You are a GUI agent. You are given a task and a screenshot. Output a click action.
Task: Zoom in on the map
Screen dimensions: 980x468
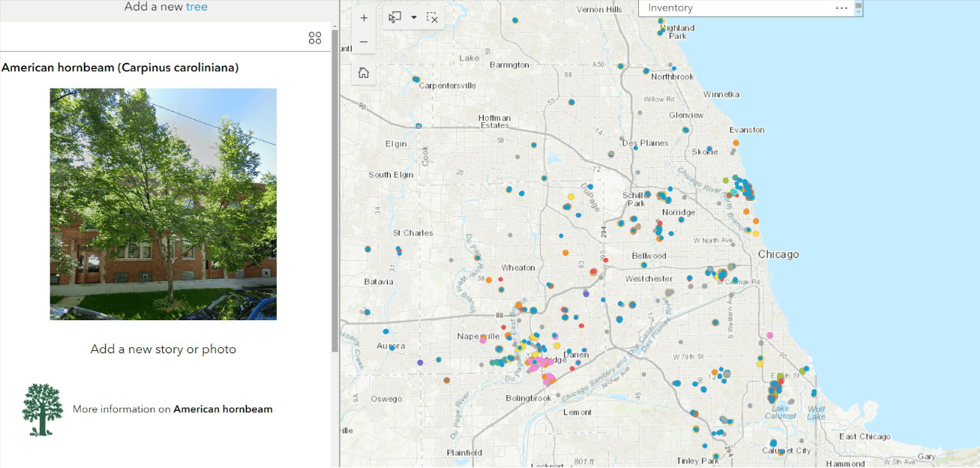coord(364,17)
